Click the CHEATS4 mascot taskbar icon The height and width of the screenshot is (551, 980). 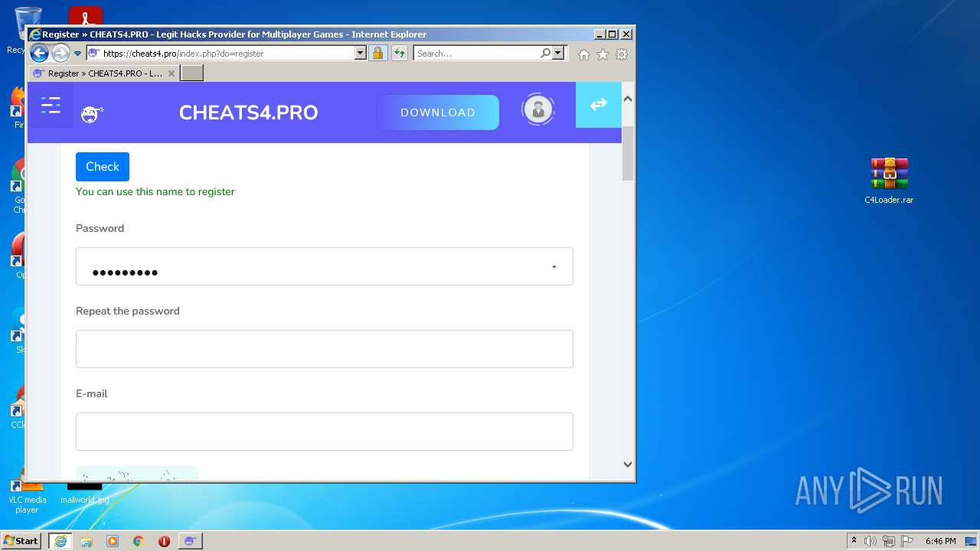click(x=190, y=541)
